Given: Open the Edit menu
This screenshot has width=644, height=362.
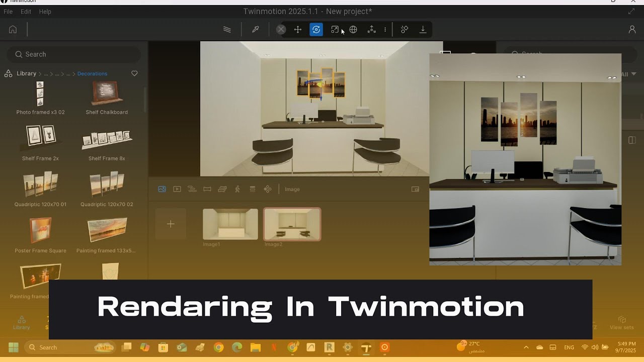Looking at the screenshot, I should pos(26,12).
